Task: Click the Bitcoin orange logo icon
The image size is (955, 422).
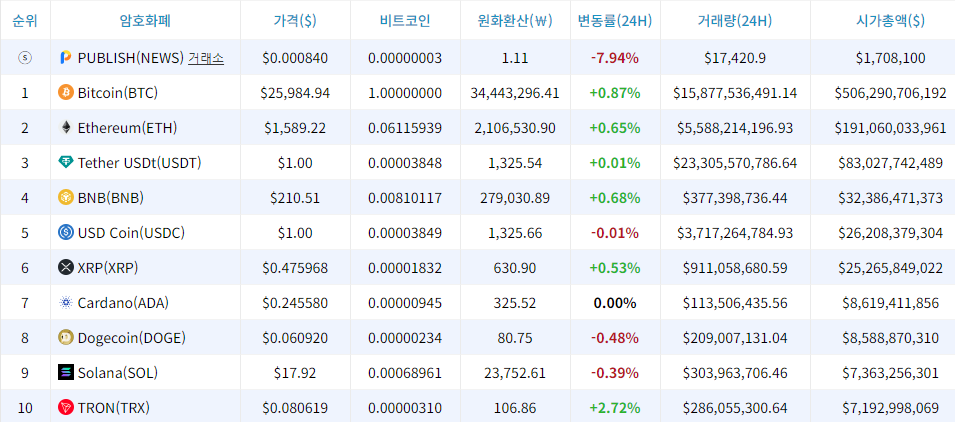Action: (x=65, y=93)
